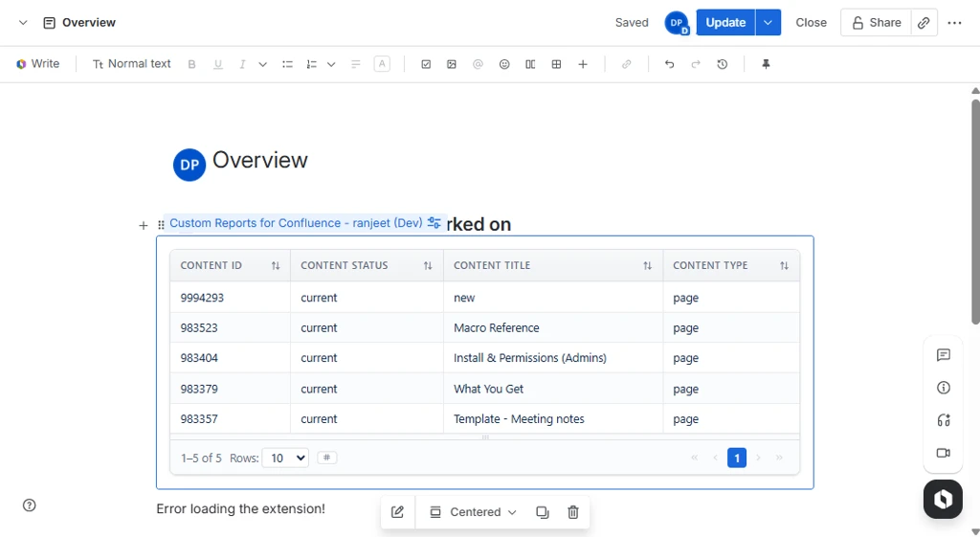Sort by CONTENT TITLE column

tap(648, 266)
